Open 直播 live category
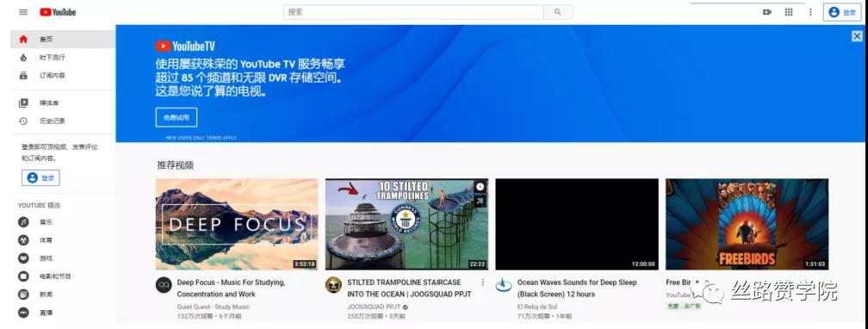Screen dimensions: 868x329 (x=63, y=313)
